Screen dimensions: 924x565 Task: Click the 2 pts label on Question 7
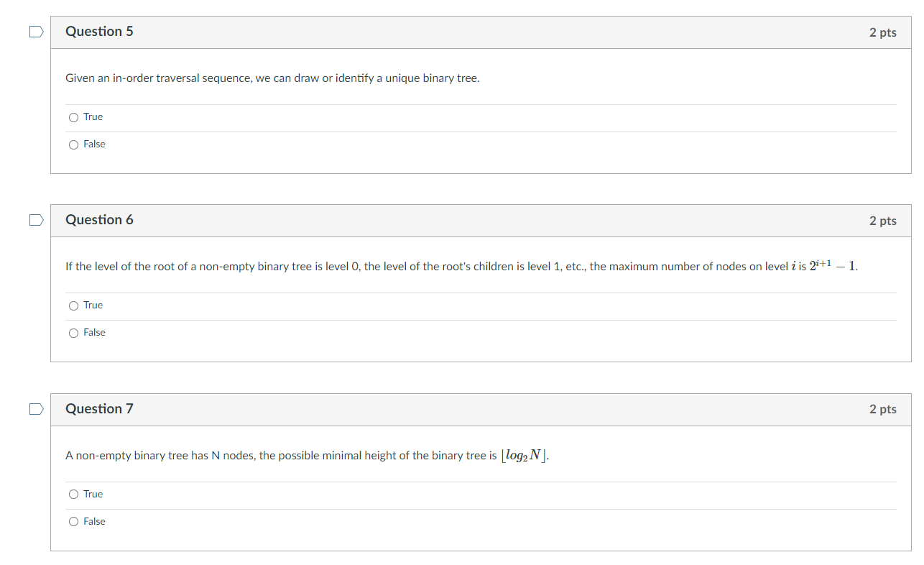[882, 409]
